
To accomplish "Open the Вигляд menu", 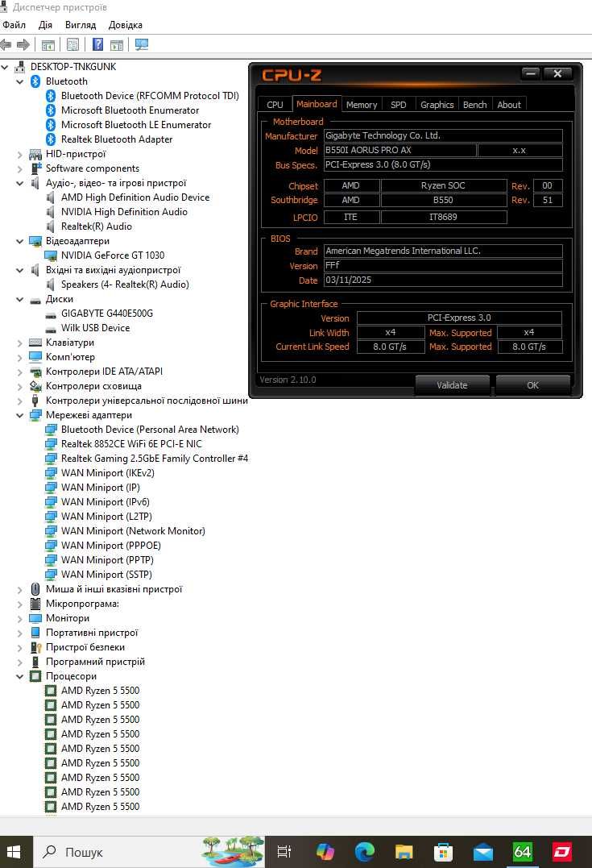I will (81, 25).
